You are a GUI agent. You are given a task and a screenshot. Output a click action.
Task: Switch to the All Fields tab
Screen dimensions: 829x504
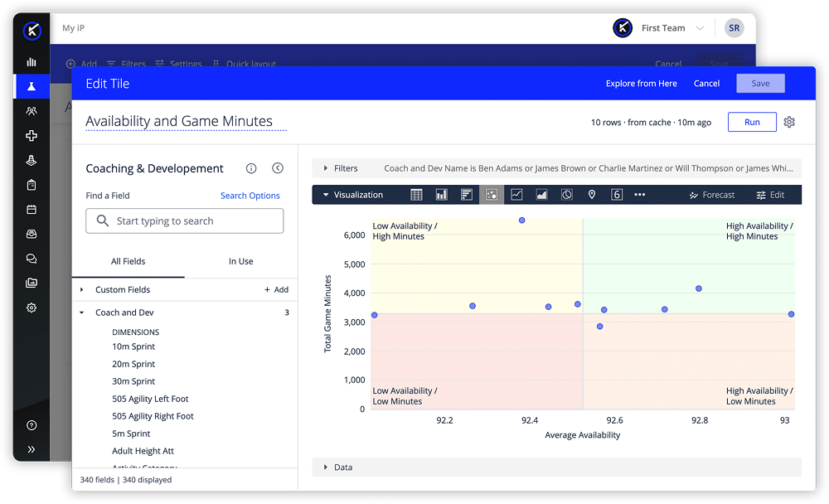[128, 261]
